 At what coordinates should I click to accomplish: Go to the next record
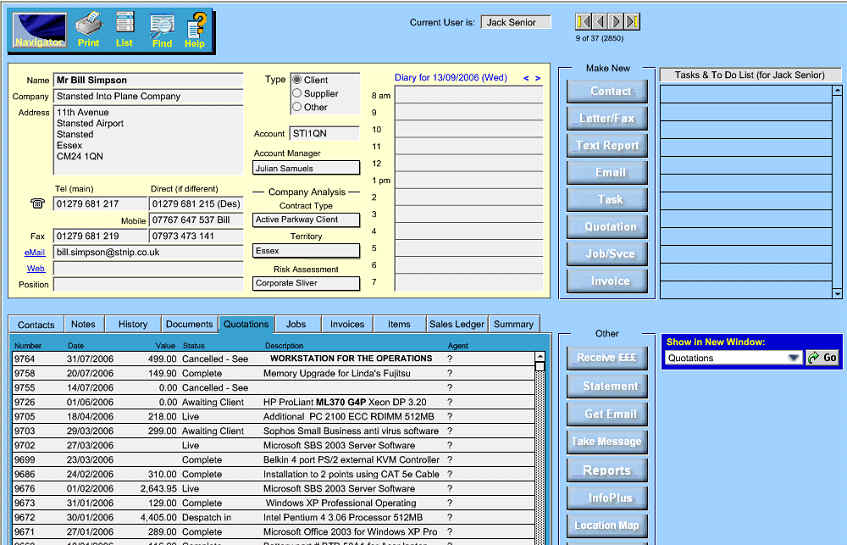tap(616, 22)
